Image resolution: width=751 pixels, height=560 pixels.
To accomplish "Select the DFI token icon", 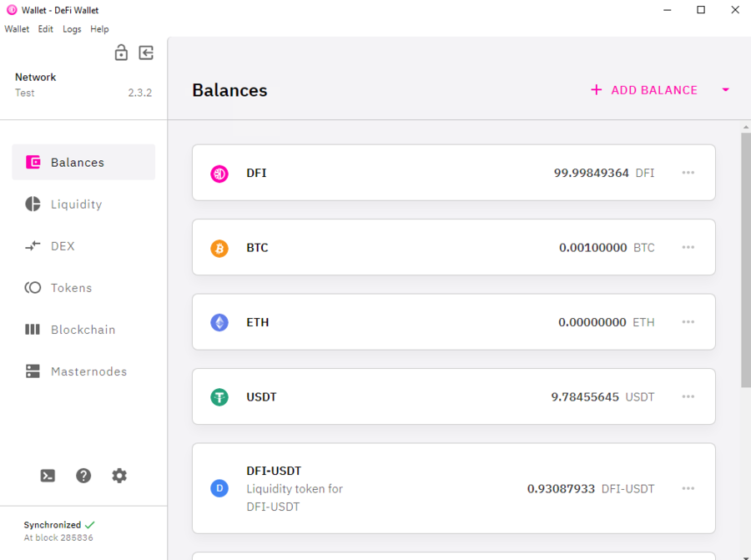I will [x=219, y=173].
